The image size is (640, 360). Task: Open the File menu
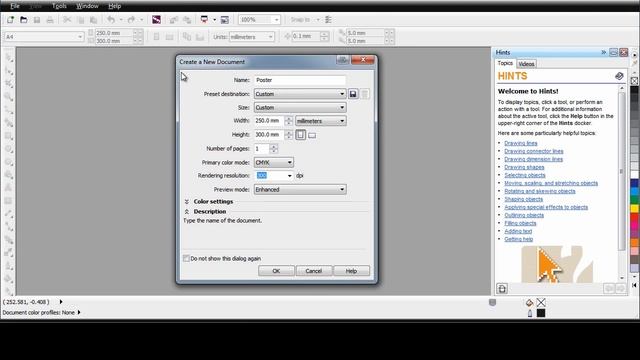(x=15, y=6)
